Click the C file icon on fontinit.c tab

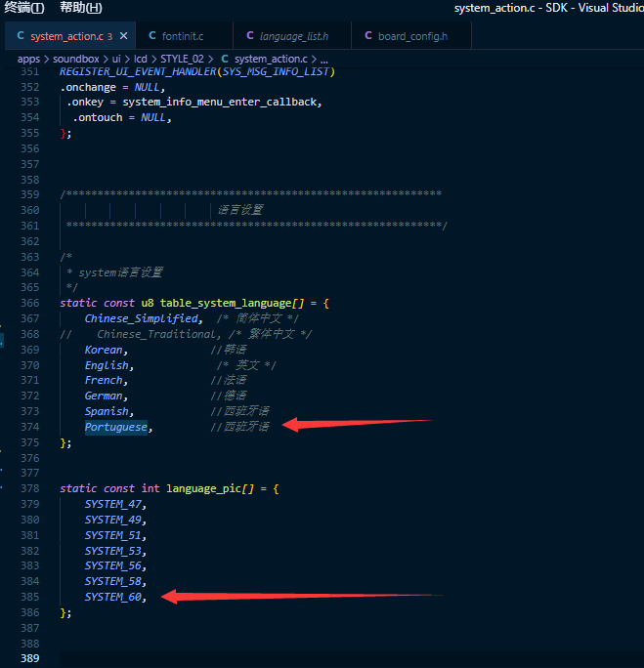(152, 36)
